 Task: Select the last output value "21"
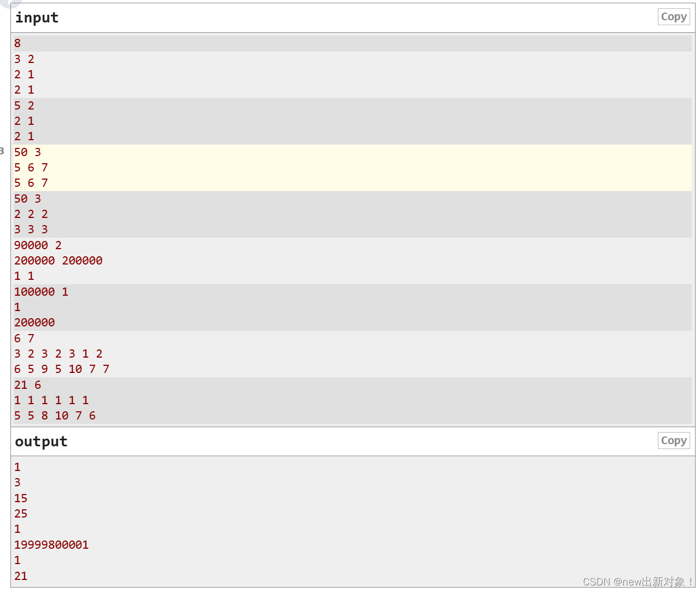coord(20,576)
